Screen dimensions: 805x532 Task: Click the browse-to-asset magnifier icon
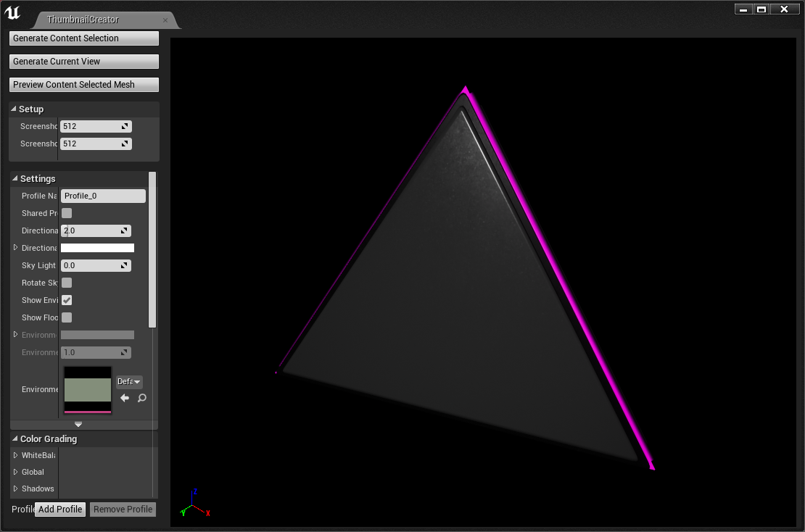pos(142,398)
